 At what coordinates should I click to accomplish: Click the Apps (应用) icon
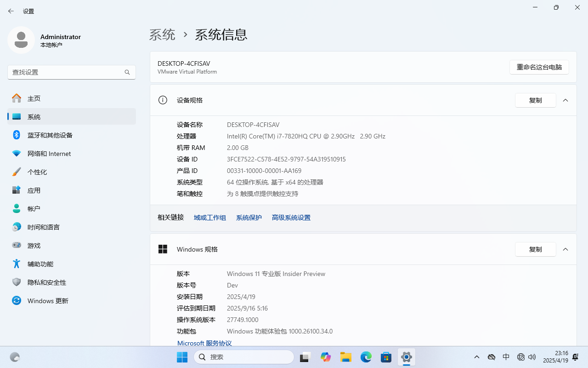pos(17,190)
